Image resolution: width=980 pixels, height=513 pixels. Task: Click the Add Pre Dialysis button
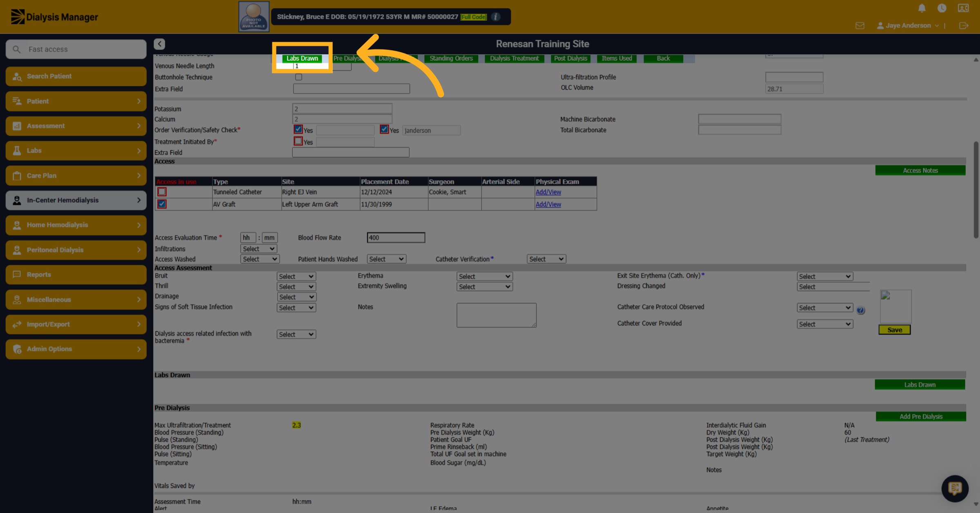click(x=921, y=416)
